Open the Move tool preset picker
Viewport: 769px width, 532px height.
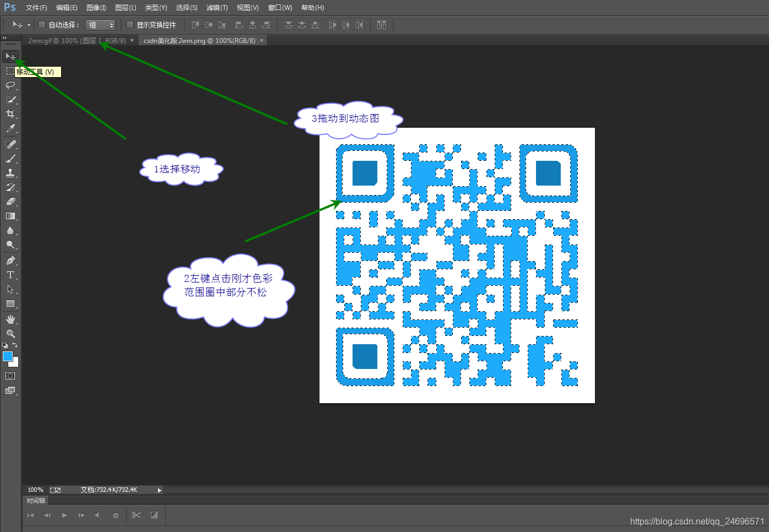29,25
